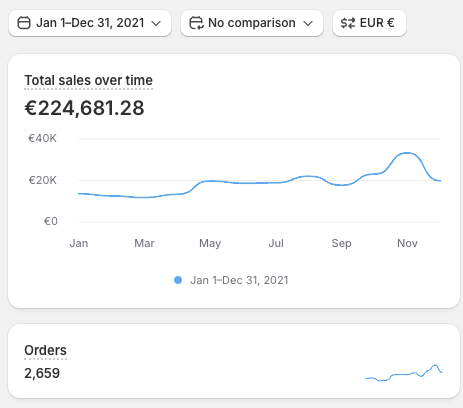
Task: Click the blue legend dot for 2021 series
Action: pyautogui.click(x=178, y=280)
